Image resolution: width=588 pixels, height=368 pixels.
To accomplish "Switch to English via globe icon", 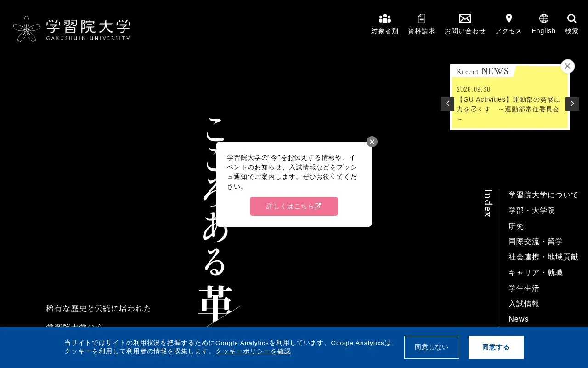I will click(543, 24).
